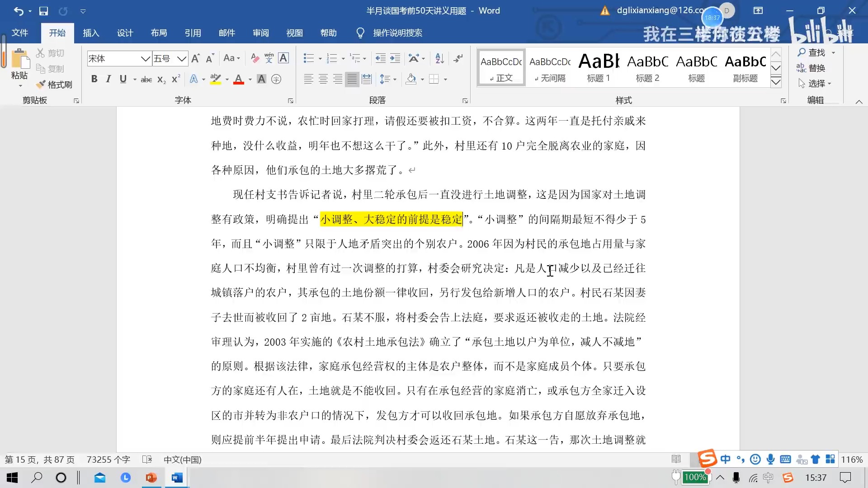Open the 查找 find tool
Screen dimensions: 868x488
(812, 52)
